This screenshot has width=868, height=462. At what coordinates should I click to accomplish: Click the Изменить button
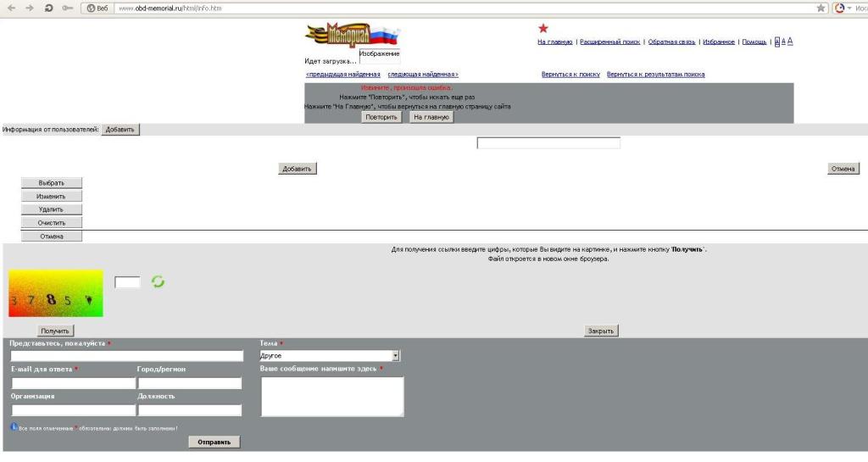(52, 197)
